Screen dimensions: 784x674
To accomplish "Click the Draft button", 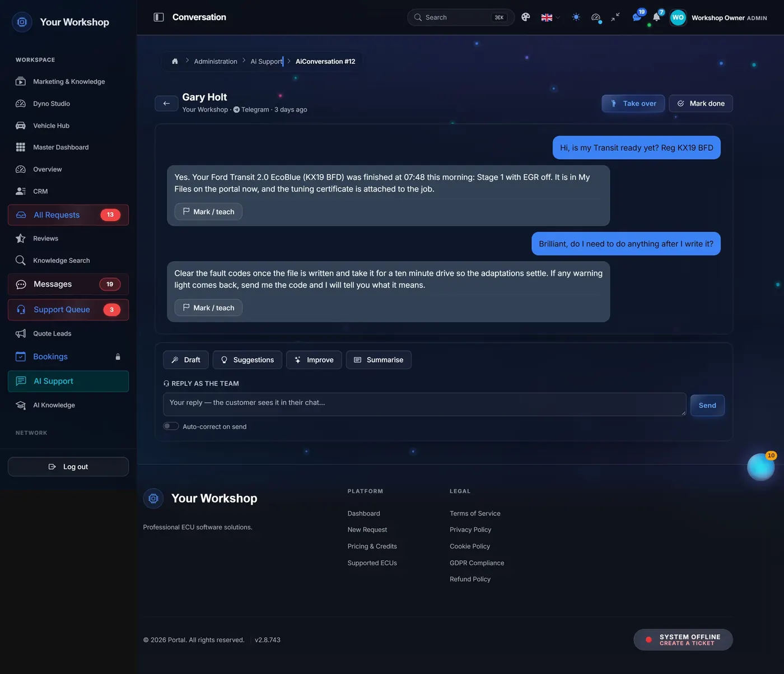I will tap(186, 360).
